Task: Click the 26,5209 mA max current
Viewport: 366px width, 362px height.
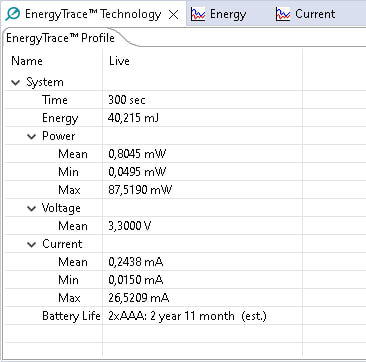Action: click(139, 298)
